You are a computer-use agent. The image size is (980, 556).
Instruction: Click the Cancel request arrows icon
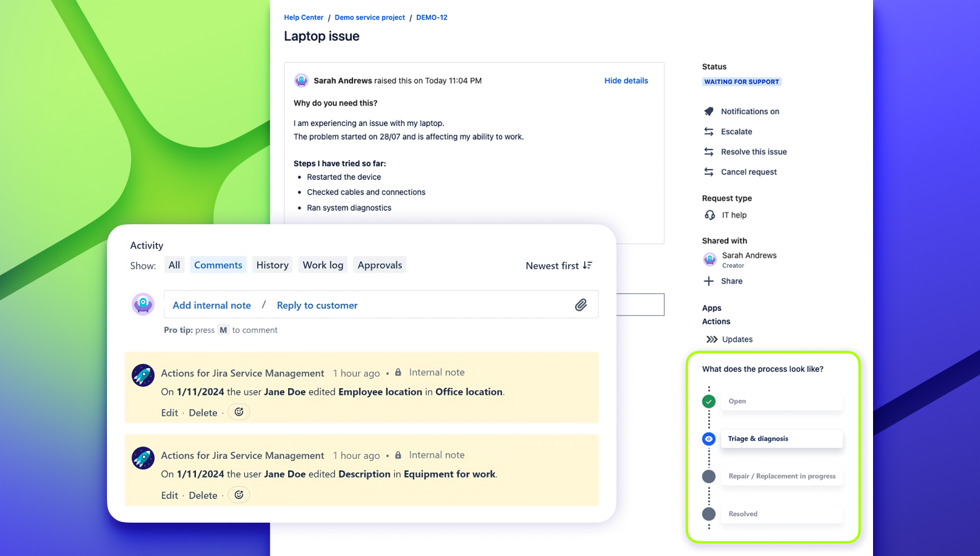[709, 172]
